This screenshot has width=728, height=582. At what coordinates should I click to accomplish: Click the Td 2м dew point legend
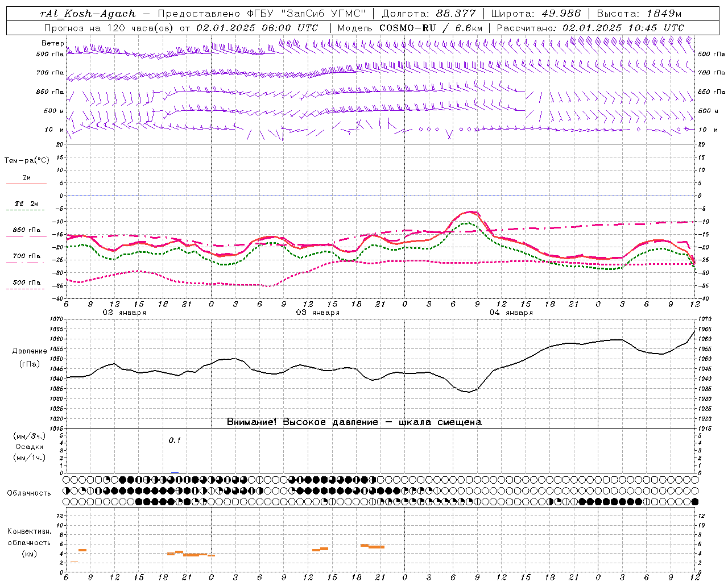[x=26, y=203]
